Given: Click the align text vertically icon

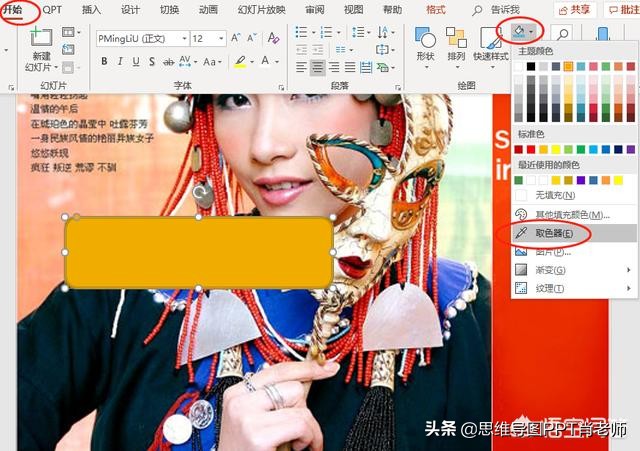Looking at the screenshot, I should point(382,50).
